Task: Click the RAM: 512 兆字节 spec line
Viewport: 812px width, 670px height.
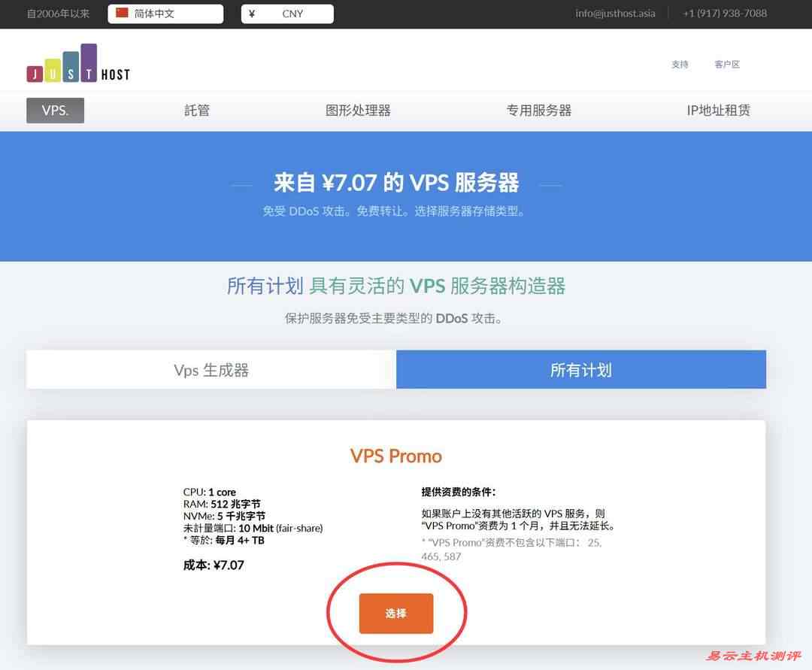Action: pos(222,504)
